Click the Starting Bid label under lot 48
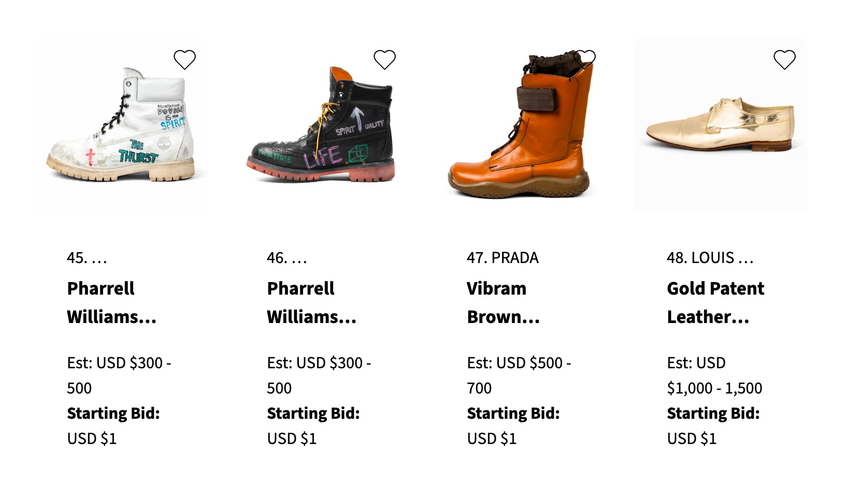Screen dimensions: 841x504 [713, 414]
